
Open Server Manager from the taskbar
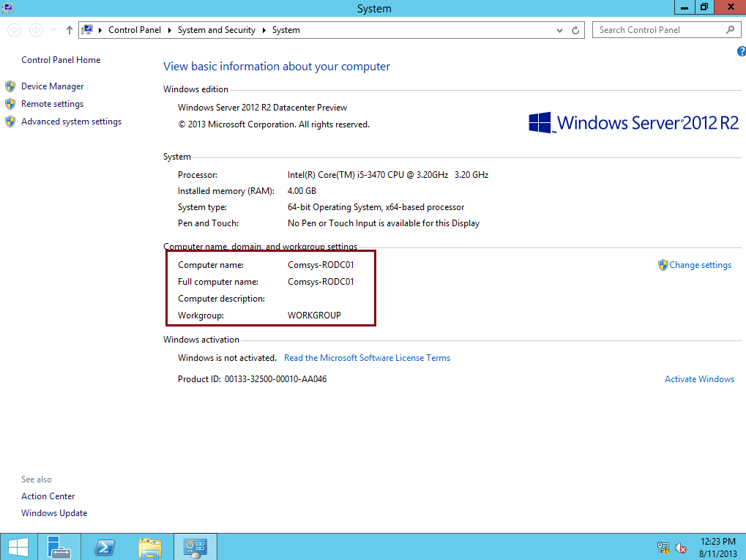pyautogui.click(x=59, y=547)
